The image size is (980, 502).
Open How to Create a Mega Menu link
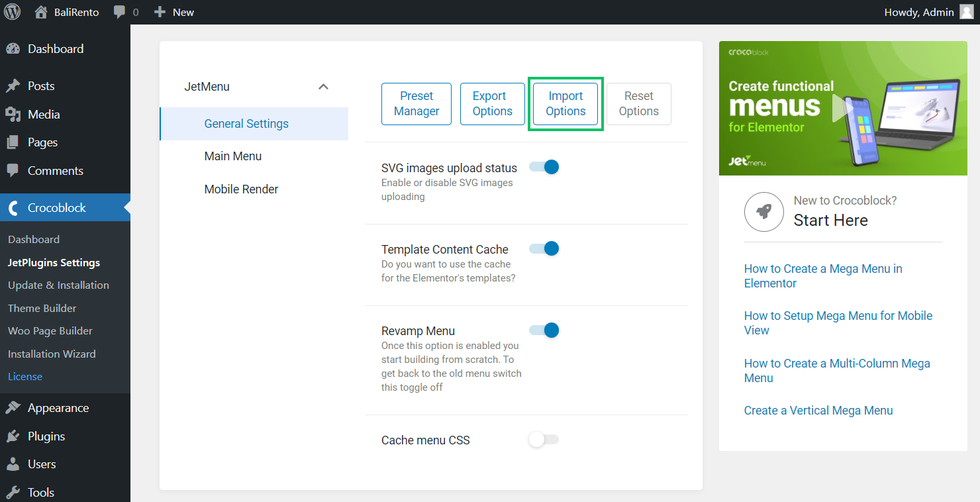click(823, 276)
